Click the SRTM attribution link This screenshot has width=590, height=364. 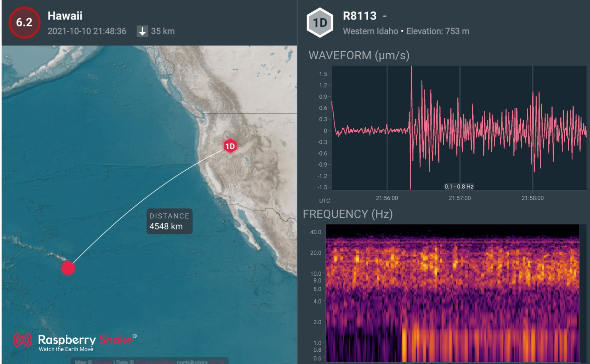pos(217,362)
